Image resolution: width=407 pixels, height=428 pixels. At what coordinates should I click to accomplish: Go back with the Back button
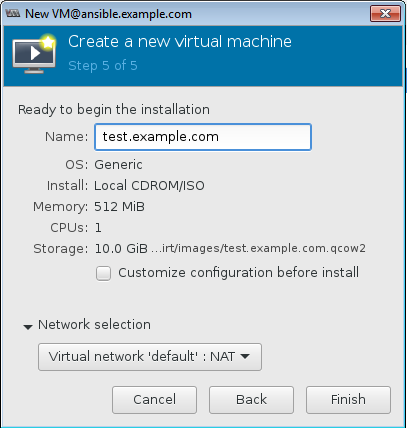251,400
